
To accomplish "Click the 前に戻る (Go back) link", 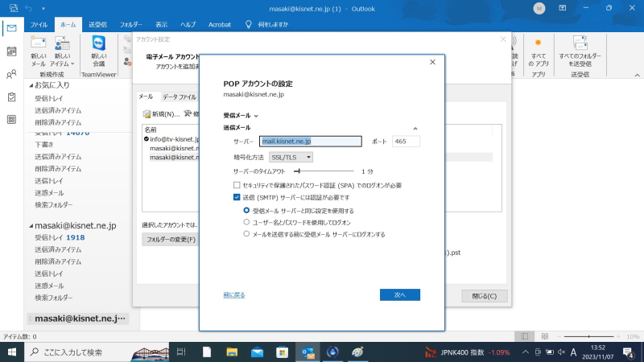I will click(234, 295).
